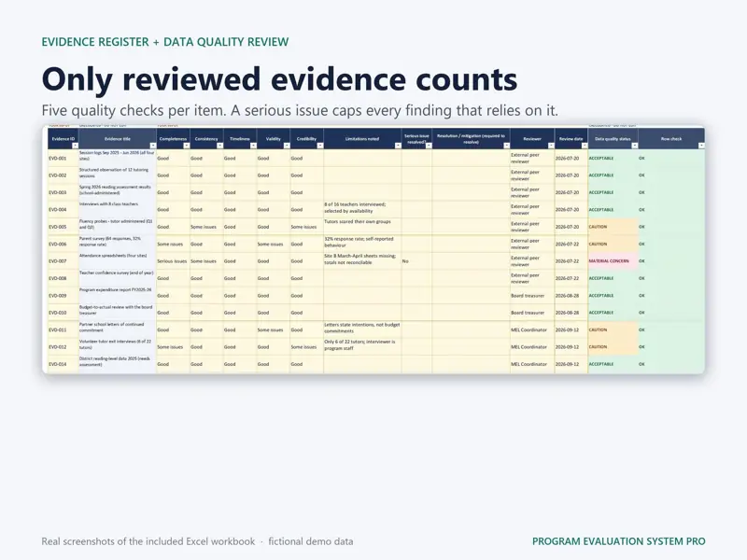Click the 'ACCEPTABLE' status cell for EVD-014

tap(613, 364)
